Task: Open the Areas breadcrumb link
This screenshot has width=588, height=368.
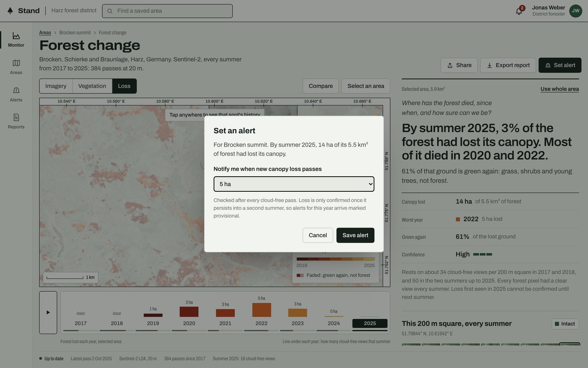Action: pos(45,33)
